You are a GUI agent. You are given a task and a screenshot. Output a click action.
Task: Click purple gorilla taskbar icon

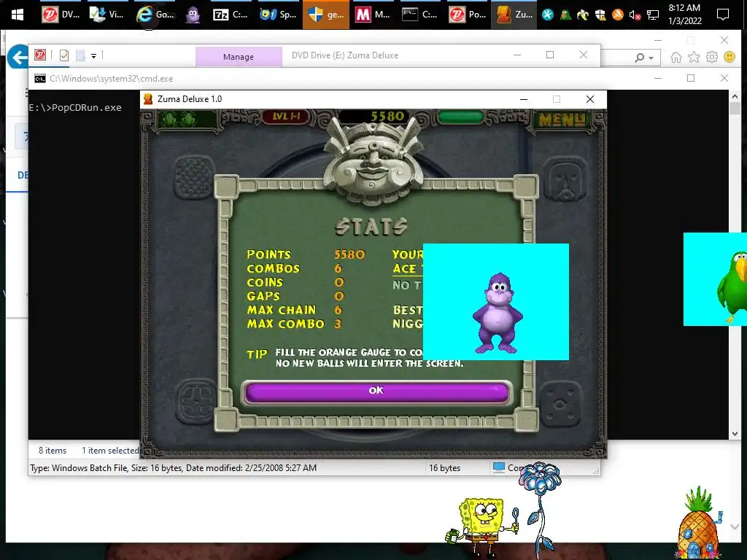[x=193, y=15]
